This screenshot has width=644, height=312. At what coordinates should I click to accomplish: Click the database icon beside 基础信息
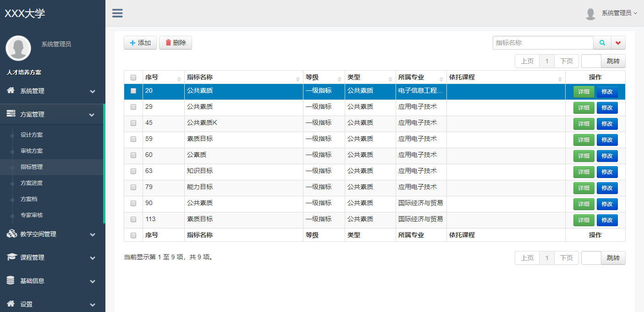(x=11, y=280)
